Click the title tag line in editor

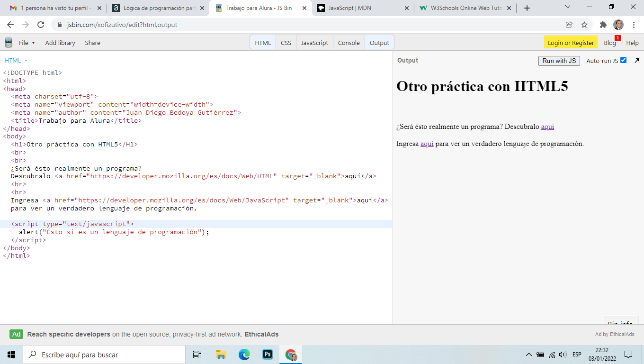pyautogui.click(x=76, y=120)
